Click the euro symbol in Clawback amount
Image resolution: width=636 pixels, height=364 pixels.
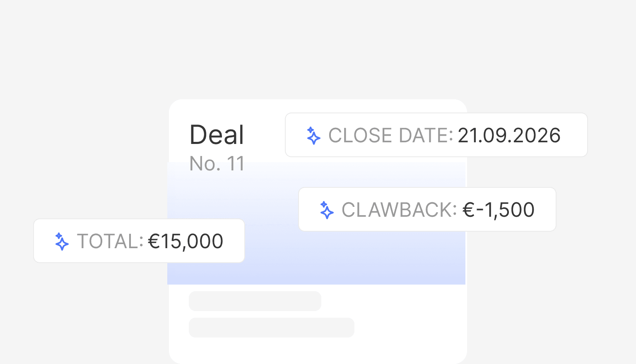(x=468, y=210)
